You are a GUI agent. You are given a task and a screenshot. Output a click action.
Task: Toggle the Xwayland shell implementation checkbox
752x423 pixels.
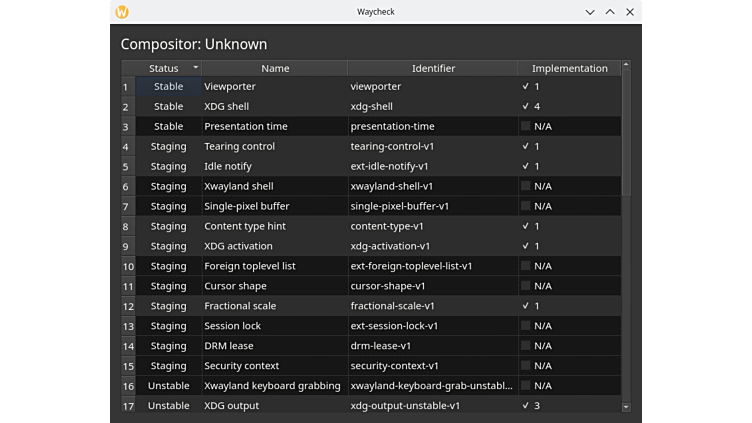525,187
